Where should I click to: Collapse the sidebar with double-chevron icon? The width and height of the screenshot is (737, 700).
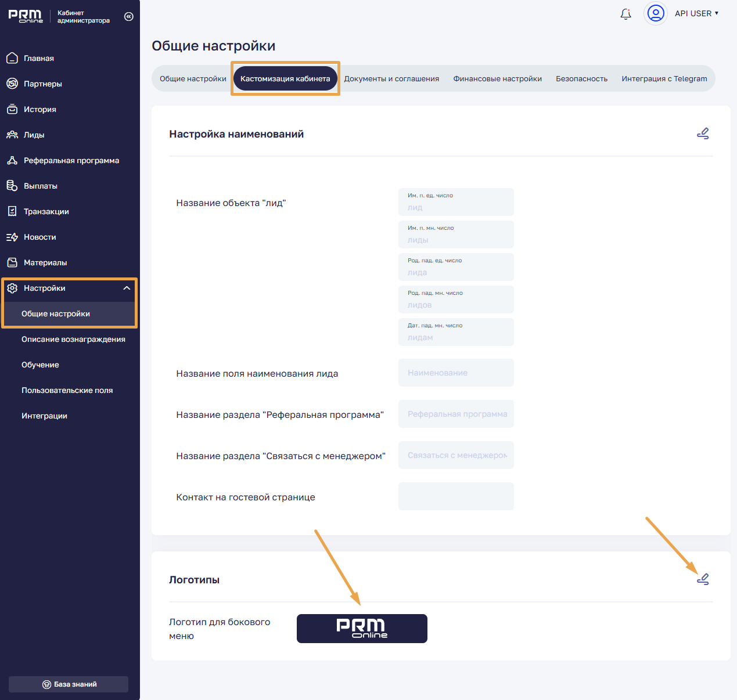point(129,17)
